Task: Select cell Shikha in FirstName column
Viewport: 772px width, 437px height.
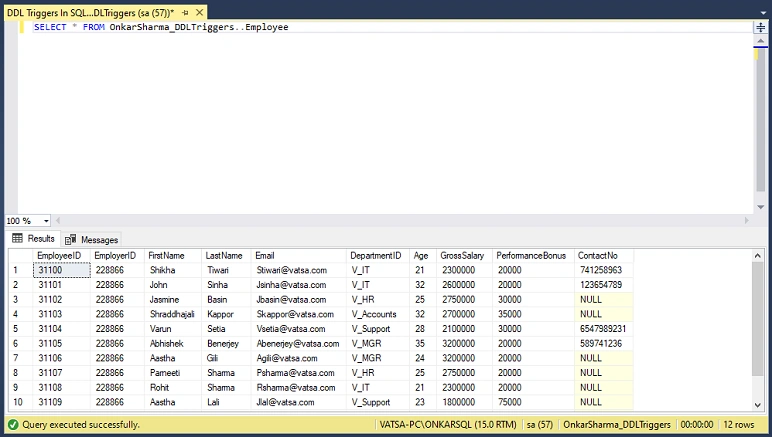Action: pyautogui.click(x=173, y=270)
